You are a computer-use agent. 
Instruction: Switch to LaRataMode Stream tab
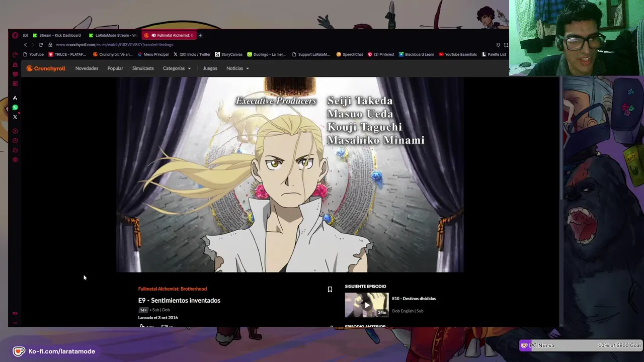point(113,35)
